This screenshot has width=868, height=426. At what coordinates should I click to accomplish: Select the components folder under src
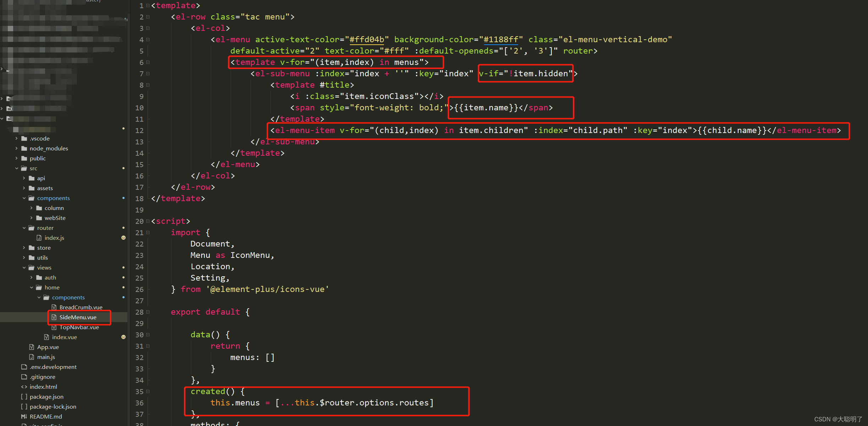pyautogui.click(x=54, y=198)
